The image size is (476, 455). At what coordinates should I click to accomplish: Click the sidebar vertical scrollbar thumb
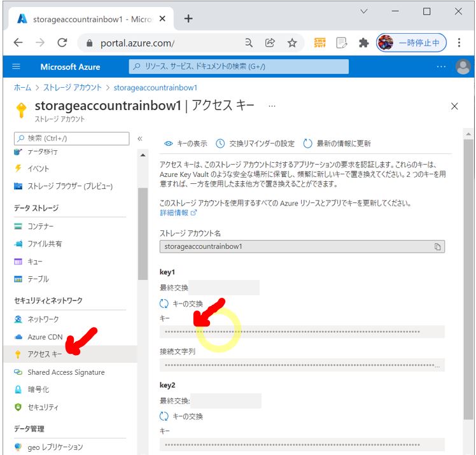(x=143, y=234)
